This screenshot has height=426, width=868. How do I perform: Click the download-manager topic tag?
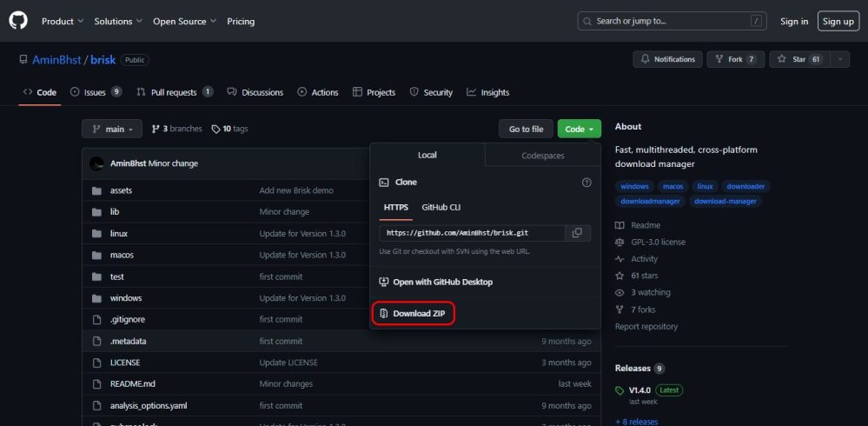[726, 201]
